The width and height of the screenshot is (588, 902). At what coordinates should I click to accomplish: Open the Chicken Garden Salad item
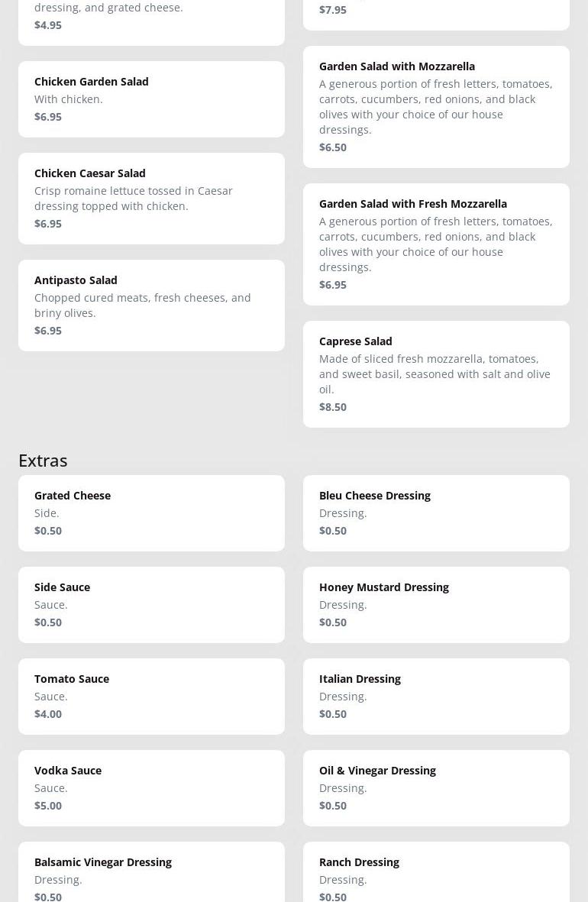pos(151,99)
